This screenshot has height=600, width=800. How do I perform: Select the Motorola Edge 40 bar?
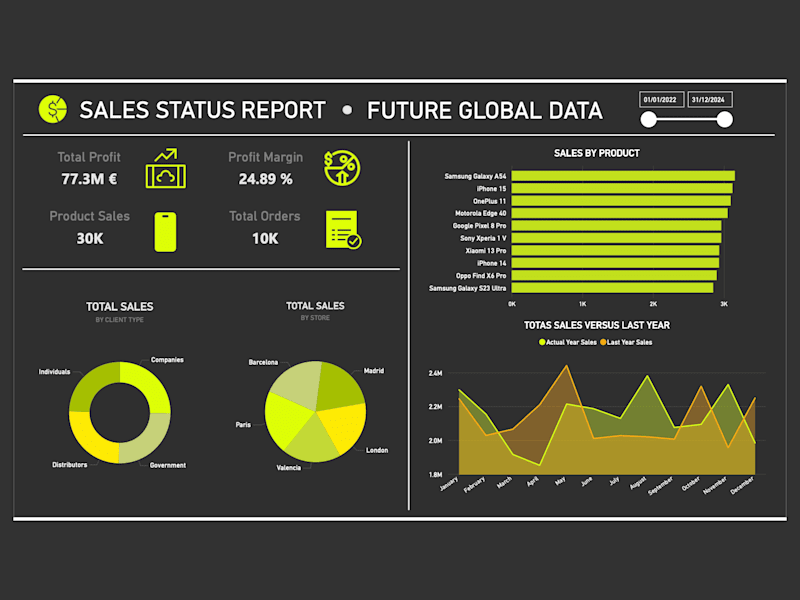pyautogui.click(x=620, y=213)
